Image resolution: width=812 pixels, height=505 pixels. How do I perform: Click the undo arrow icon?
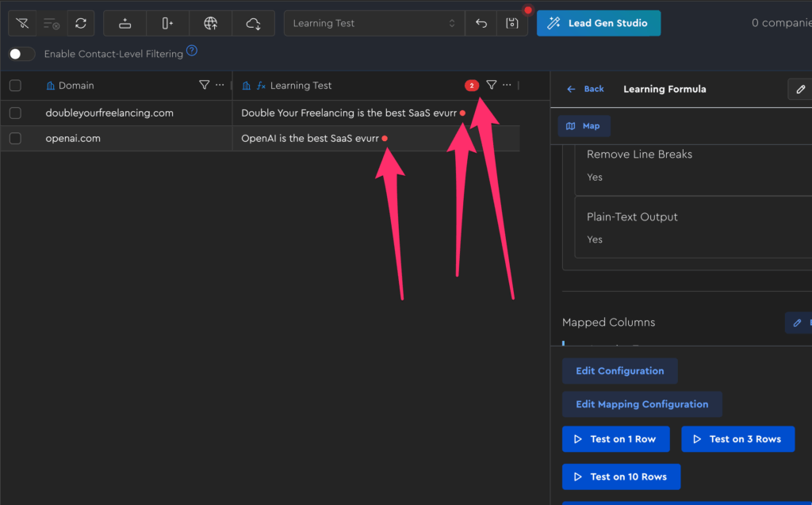tap(481, 24)
